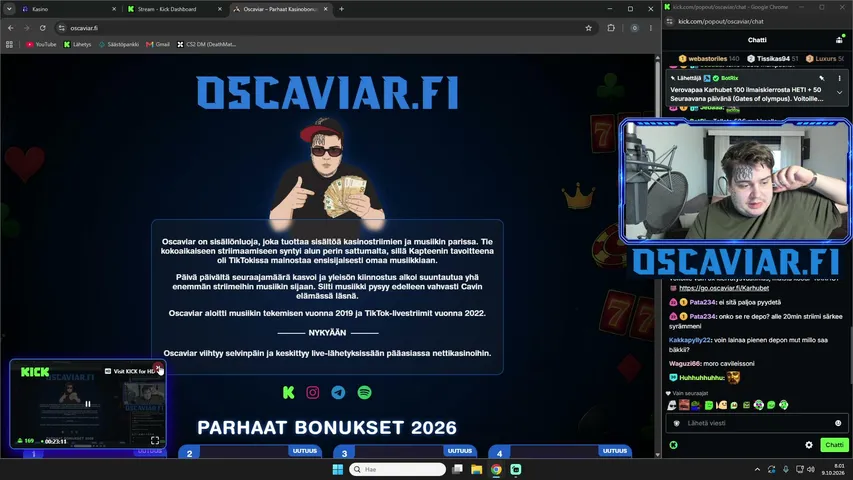Image resolution: width=853 pixels, height=480 pixels.
Task: Open Chrome from the taskbar
Action: [496, 469]
